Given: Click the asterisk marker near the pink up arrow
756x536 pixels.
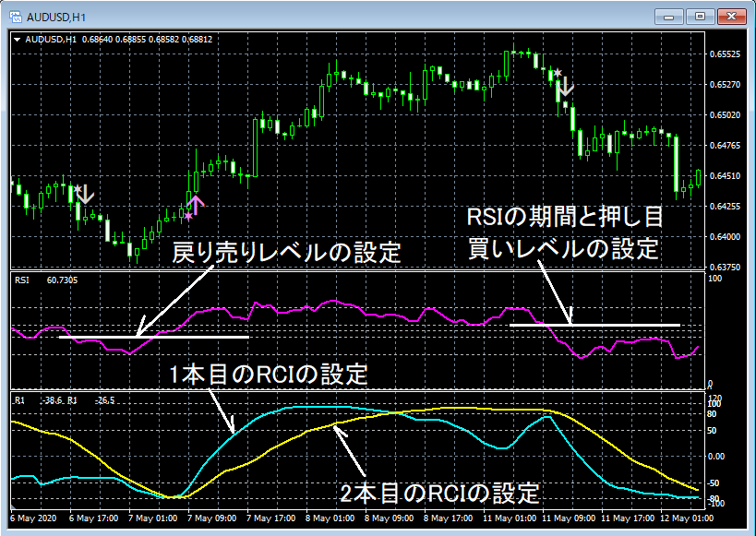Looking at the screenshot, I should tap(188, 215).
